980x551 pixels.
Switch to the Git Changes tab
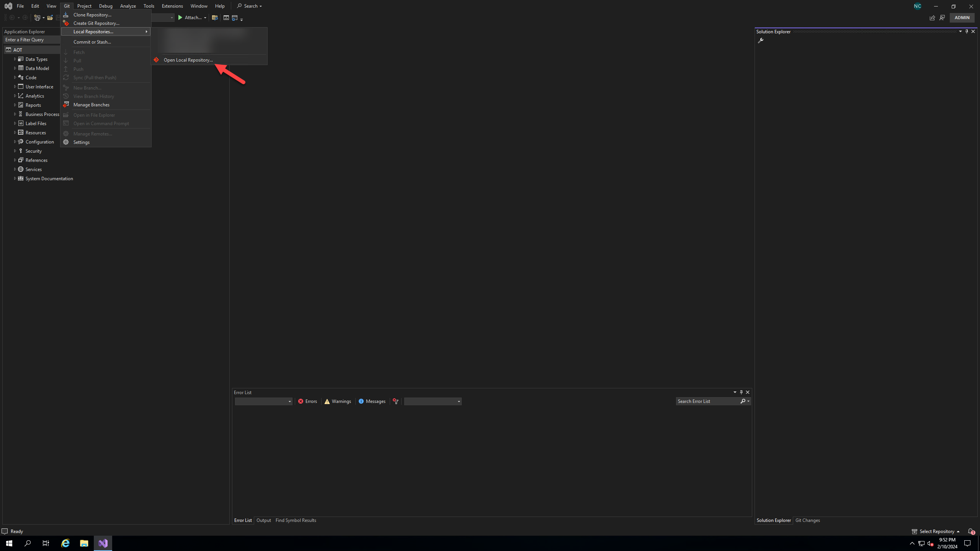807,520
